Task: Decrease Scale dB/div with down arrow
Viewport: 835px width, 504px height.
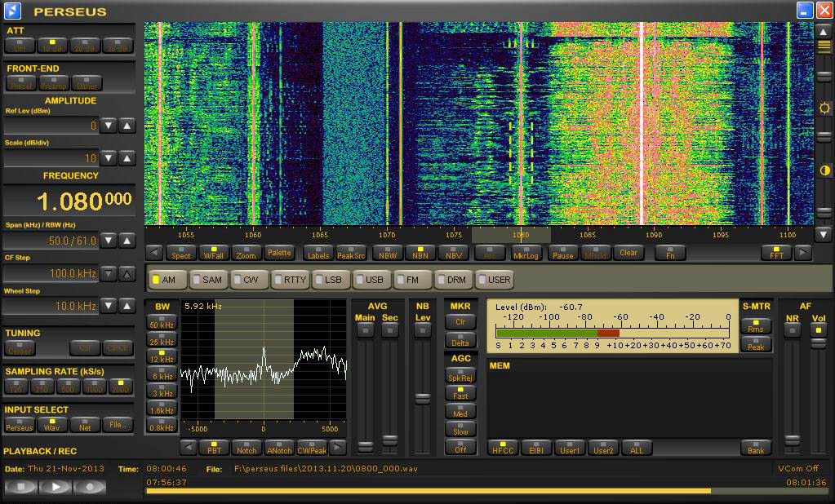Action: tap(109, 158)
